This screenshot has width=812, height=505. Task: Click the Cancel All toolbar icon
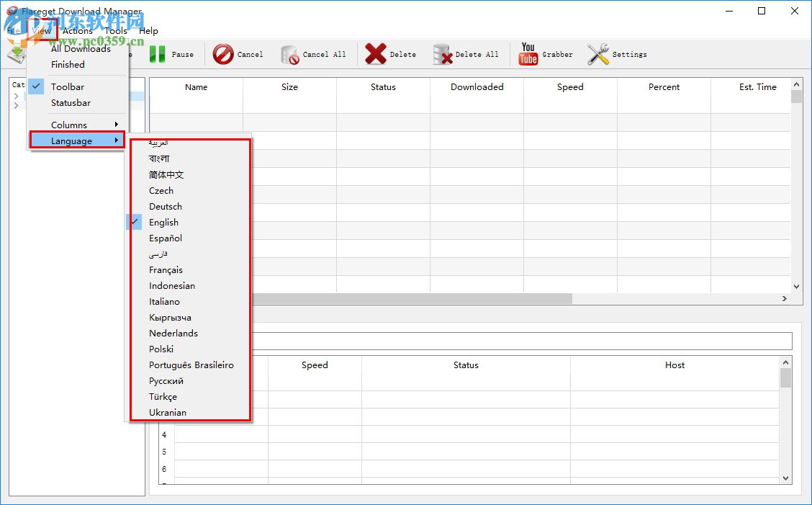point(289,55)
